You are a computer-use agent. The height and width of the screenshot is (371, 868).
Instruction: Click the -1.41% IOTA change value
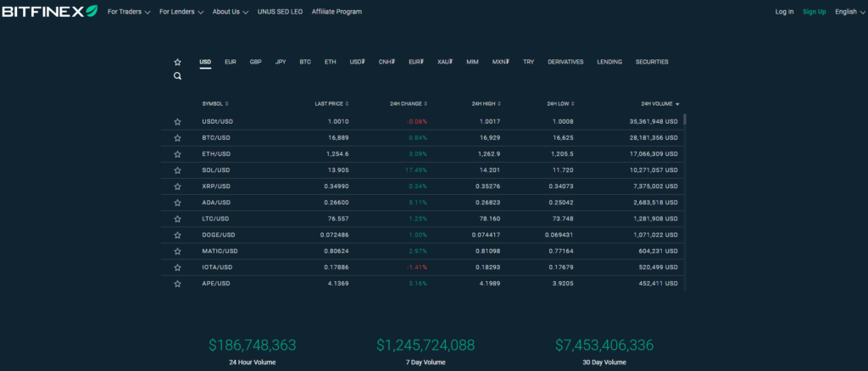coord(417,268)
